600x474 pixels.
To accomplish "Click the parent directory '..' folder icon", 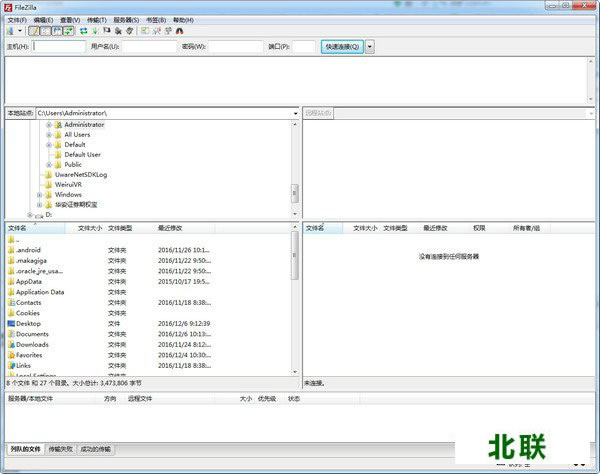I will click(x=11, y=240).
